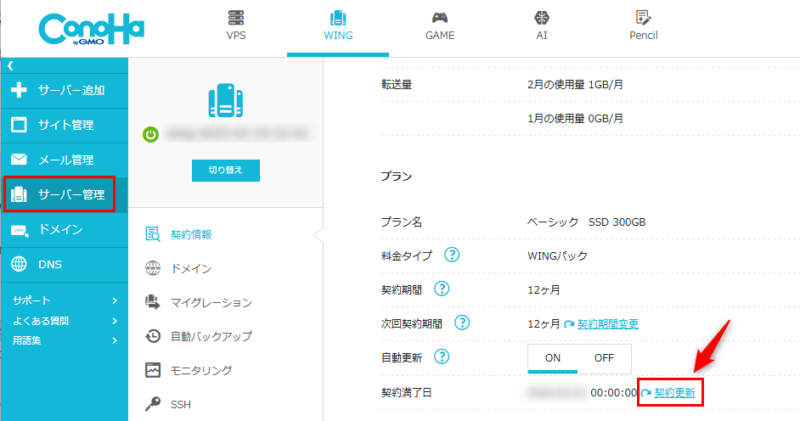Show help for 自動更新

[x=441, y=356]
